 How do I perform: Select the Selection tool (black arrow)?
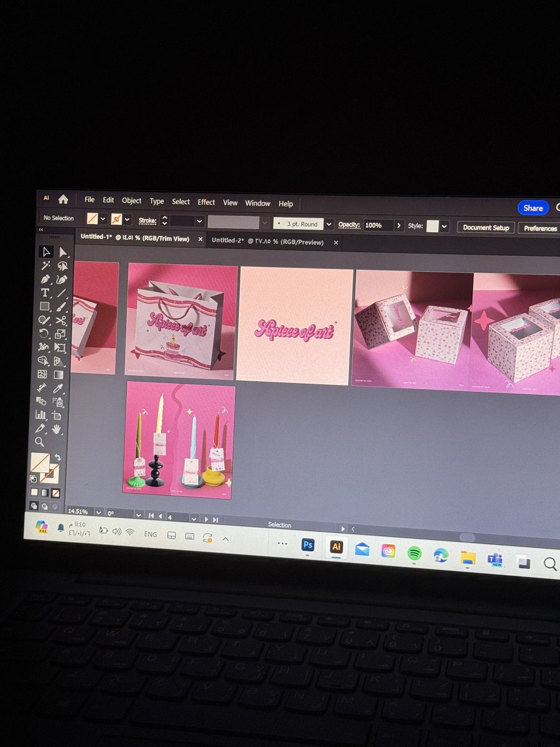point(45,252)
